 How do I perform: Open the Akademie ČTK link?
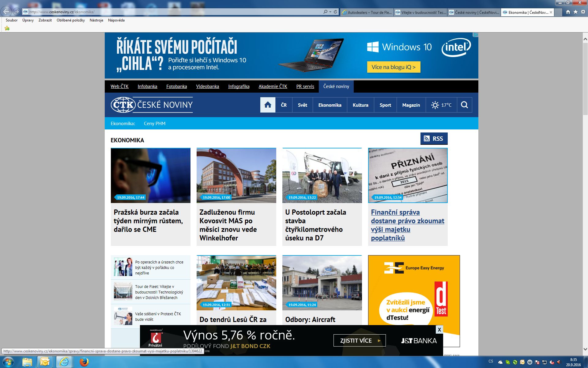click(x=273, y=86)
